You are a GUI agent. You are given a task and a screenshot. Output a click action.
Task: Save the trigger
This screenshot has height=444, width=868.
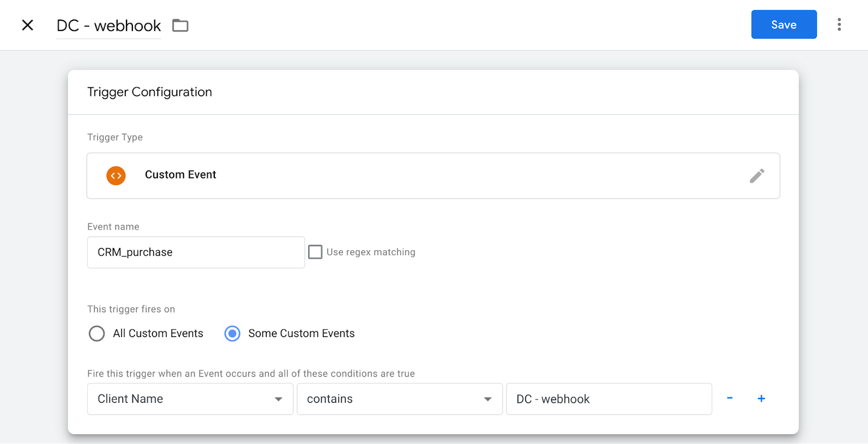784,24
